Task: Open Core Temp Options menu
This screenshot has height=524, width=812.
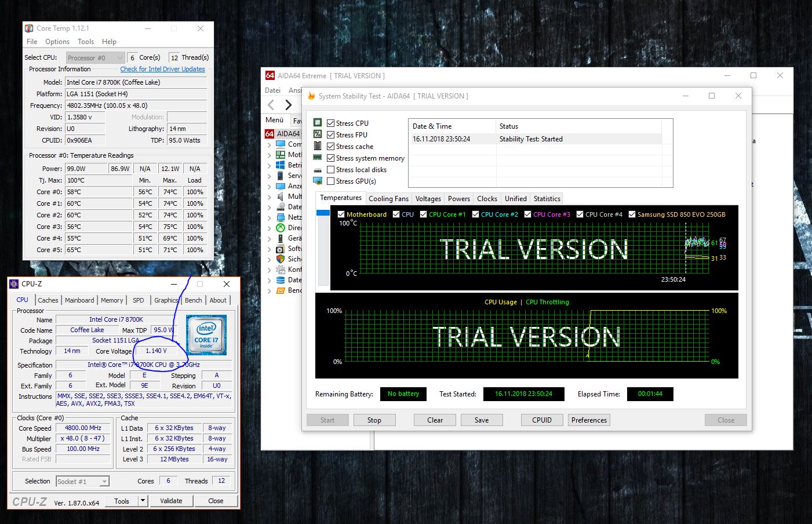Action: [57, 42]
